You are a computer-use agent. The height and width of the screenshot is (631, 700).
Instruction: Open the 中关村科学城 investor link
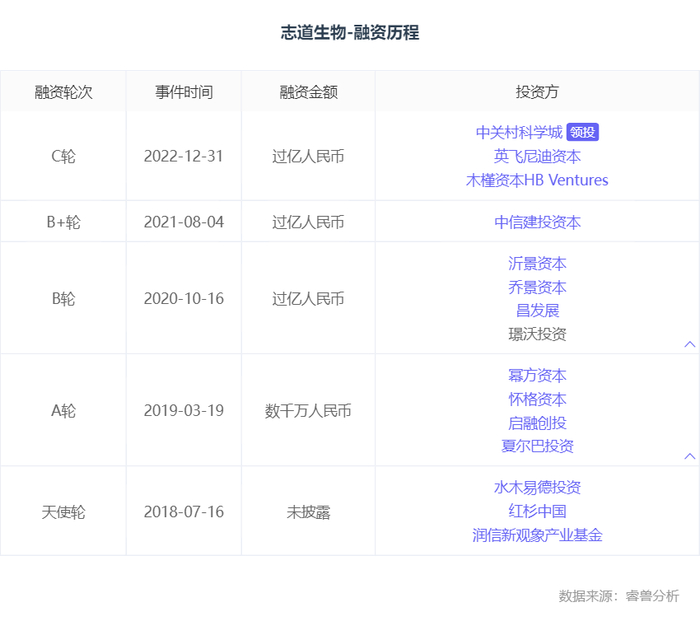click(519, 132)
